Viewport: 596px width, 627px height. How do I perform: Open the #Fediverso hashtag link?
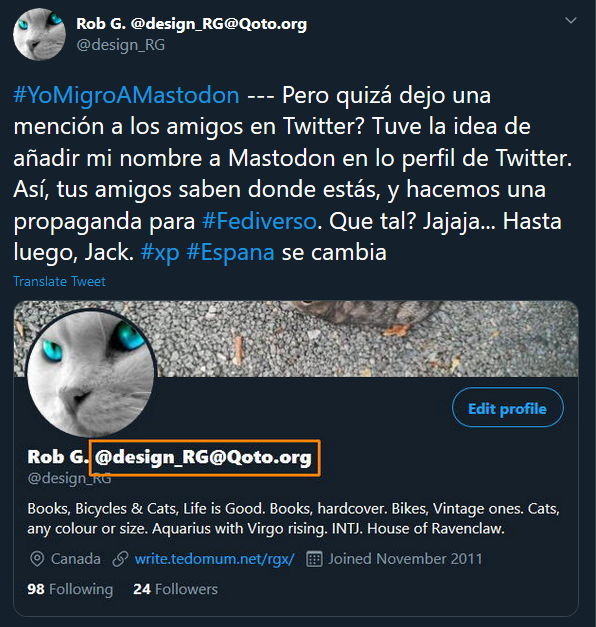point(259,221)
